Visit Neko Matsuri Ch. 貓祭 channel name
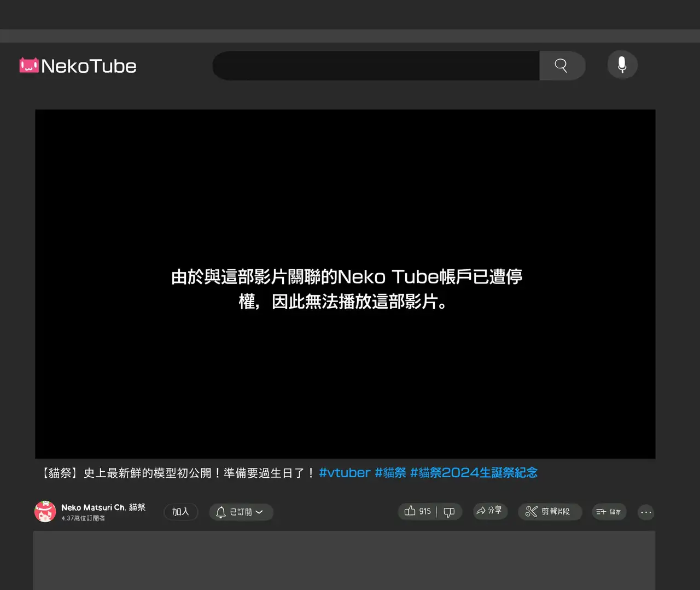This screenshot has width=700, height=590. [103, 507]
